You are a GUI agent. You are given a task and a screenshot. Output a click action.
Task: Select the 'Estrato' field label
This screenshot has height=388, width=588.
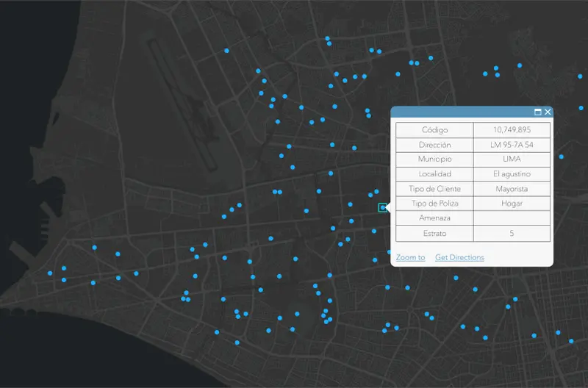[434, 234]
